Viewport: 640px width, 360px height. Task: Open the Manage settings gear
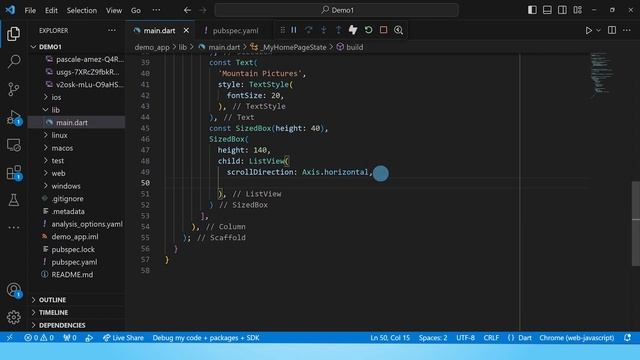click(13, 317)
